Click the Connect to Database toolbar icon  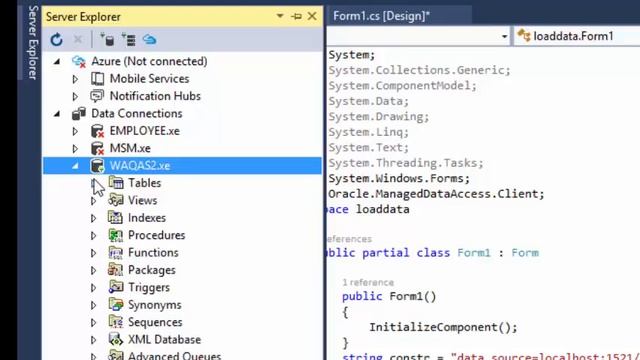pos(107,40)
